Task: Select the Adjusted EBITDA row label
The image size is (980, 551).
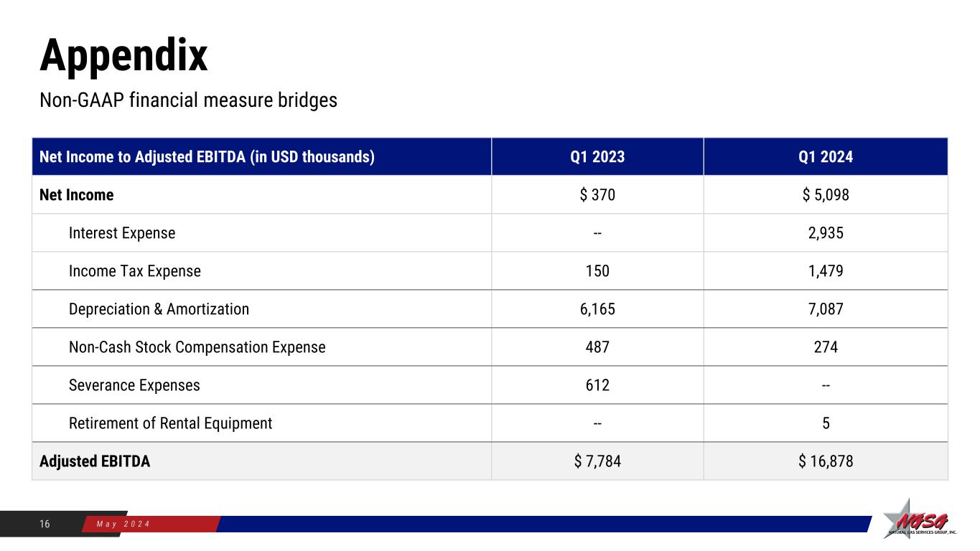Action: click(x=95, y=461)
